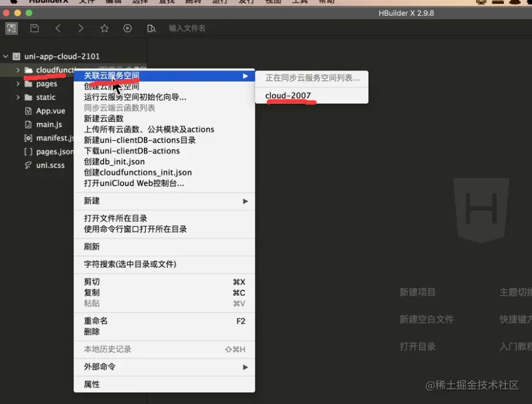Click 入门教程 welcome link
The image size is (532, 404).
pos(515,347)
